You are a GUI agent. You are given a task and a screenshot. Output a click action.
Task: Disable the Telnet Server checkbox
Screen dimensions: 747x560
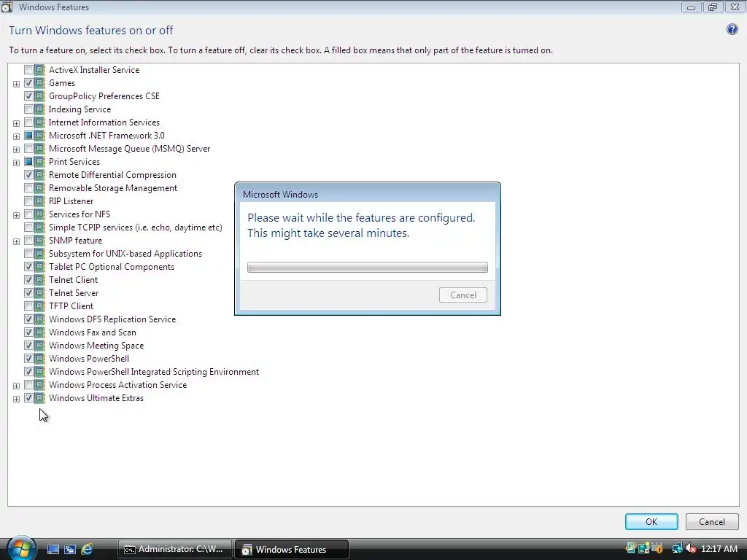tap(28, 292)
